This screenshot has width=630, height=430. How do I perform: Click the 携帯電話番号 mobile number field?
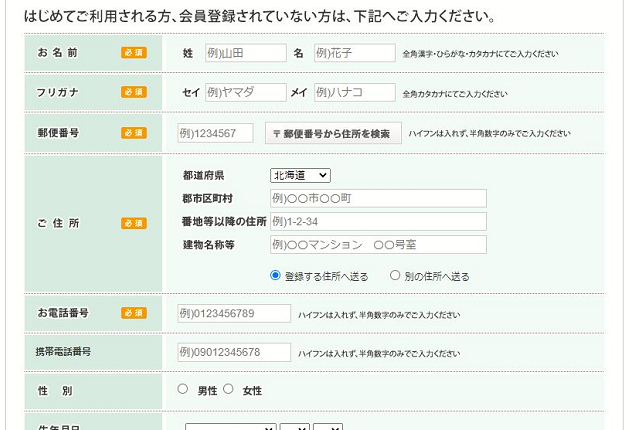[234, 352]
